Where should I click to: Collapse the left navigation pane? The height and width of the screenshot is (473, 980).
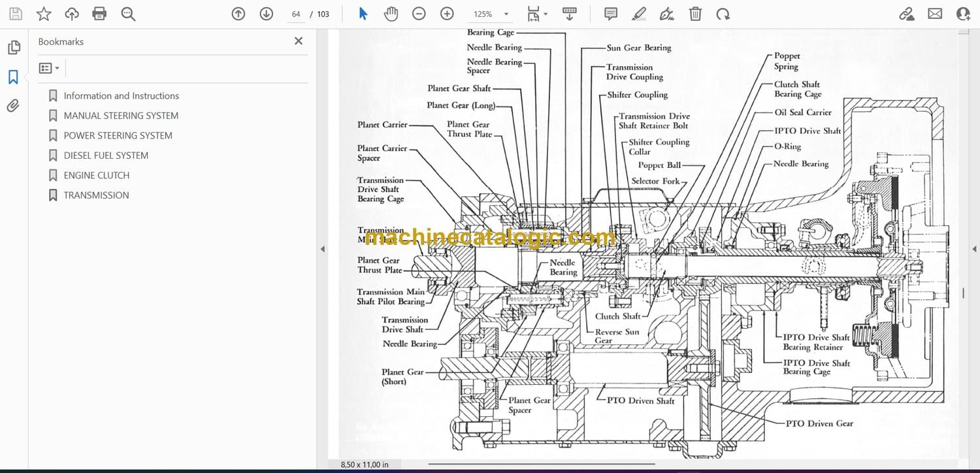point(322,249)
